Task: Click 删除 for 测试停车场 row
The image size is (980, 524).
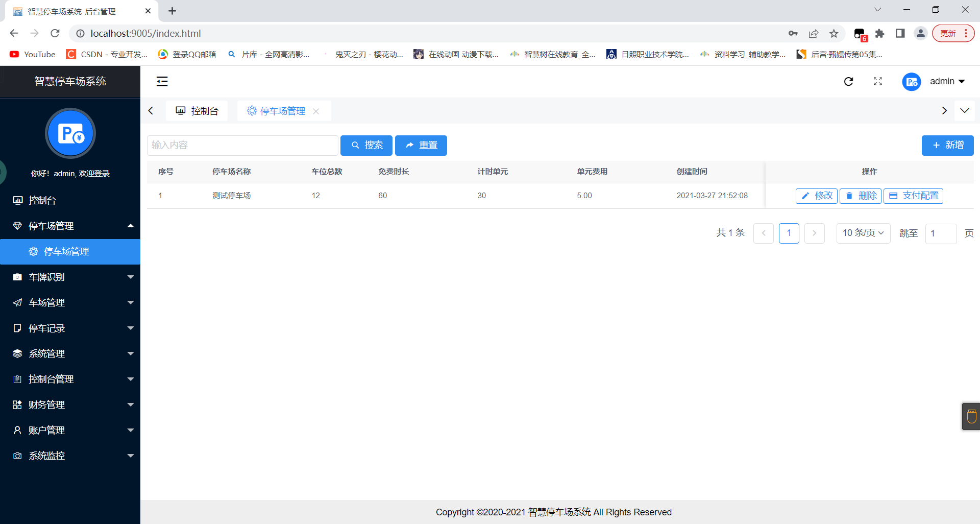Action: (861, 196)
